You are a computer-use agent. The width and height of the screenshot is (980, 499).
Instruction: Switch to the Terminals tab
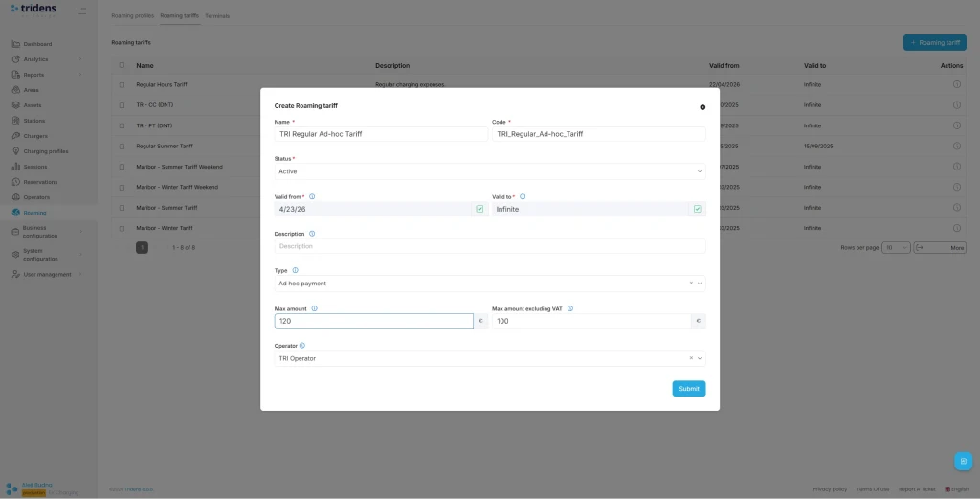point(217,16)
